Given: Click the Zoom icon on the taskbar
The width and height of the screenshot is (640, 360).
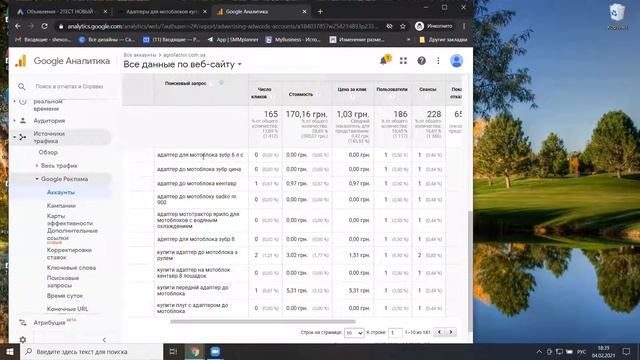Looking at the screenshot, I should [215, 351].
